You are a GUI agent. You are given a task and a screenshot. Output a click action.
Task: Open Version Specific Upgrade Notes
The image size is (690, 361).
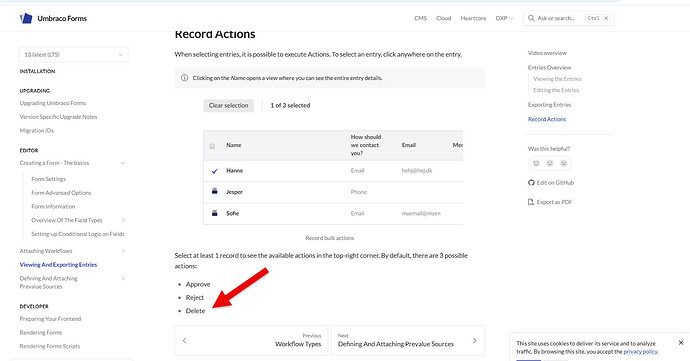click(58, 117)
